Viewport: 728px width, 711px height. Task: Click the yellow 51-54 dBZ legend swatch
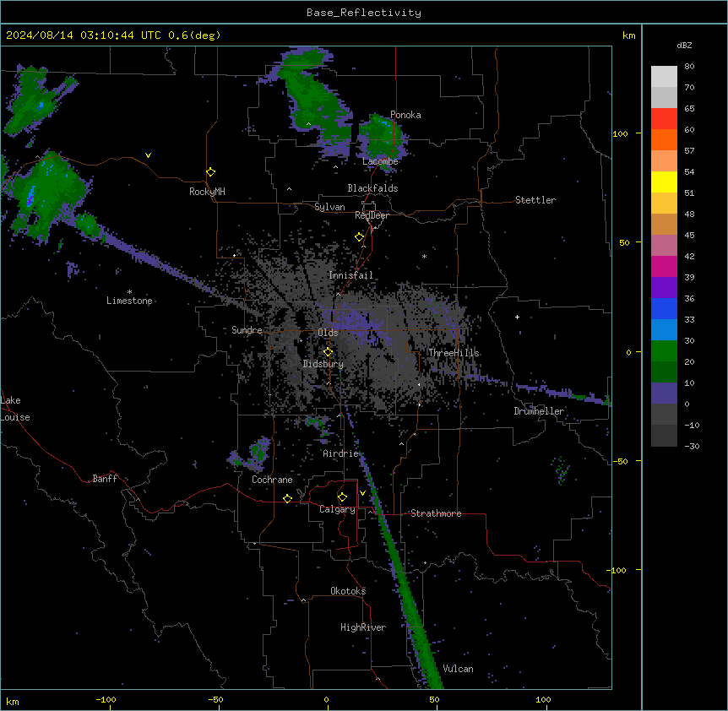point(664,182)
